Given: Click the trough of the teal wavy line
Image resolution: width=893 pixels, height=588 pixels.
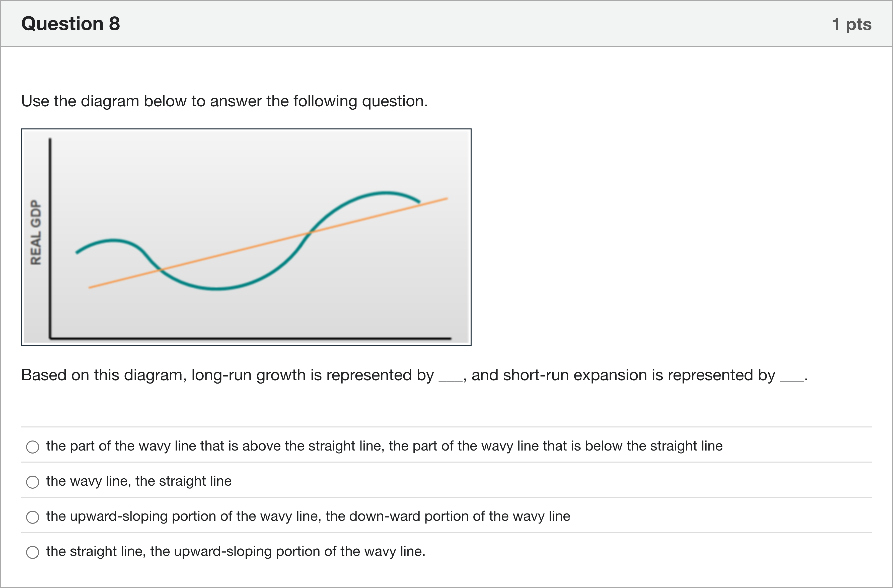Looking at the screenshot, I should (217, 288).
